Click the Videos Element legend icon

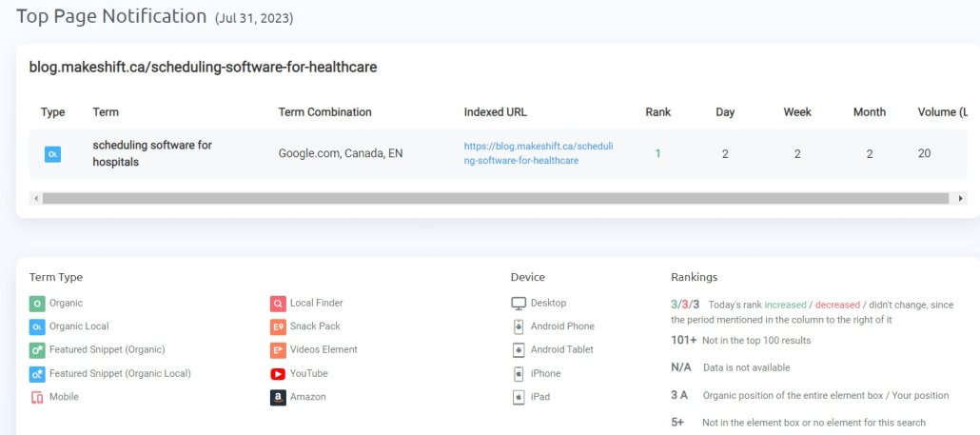click(278, 350)
